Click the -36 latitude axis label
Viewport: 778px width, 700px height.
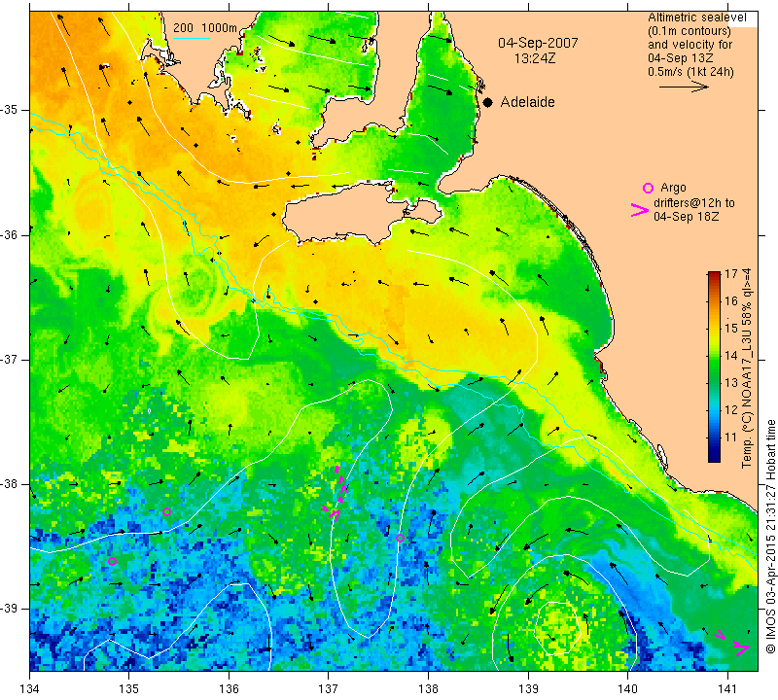point(11,234)
